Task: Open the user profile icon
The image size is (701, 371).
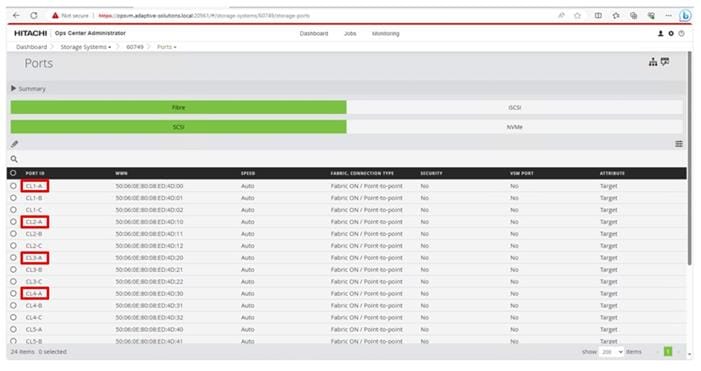Action: click(660, 34)
